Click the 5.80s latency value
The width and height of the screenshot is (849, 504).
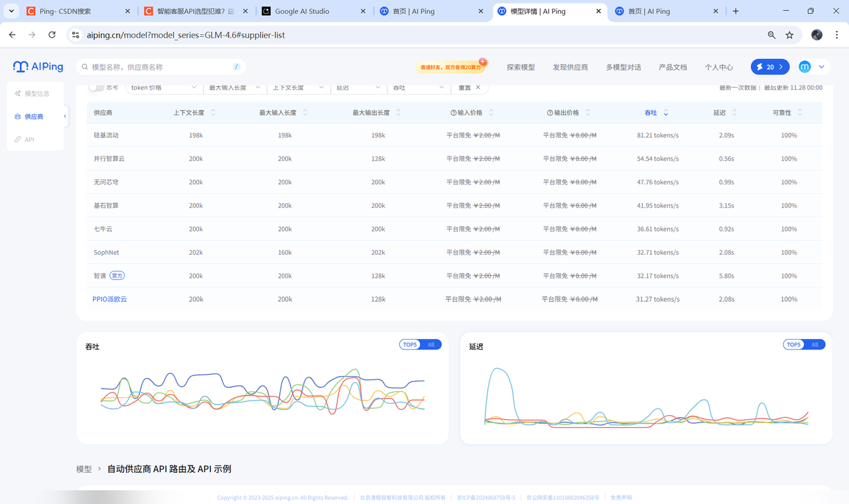tap(727, 276)
